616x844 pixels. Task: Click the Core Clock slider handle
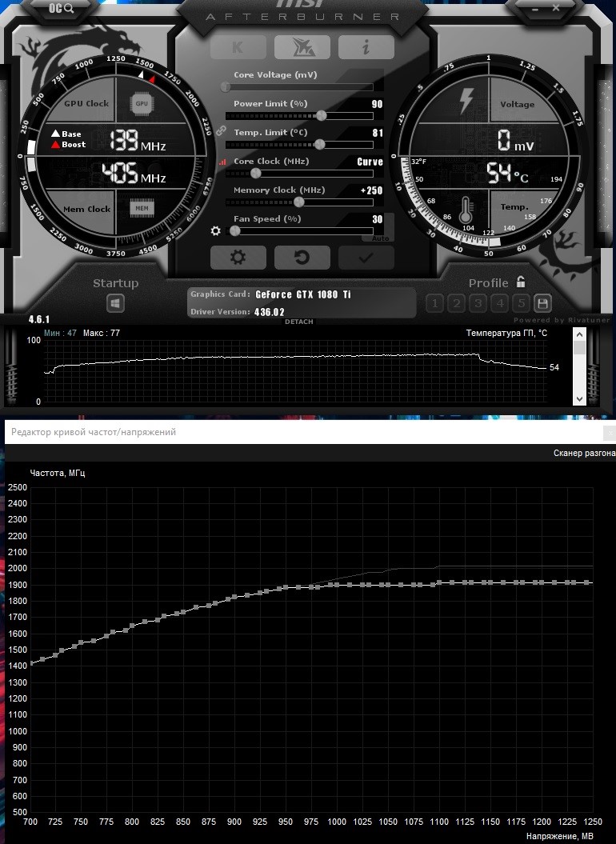[x=256, y=174]
